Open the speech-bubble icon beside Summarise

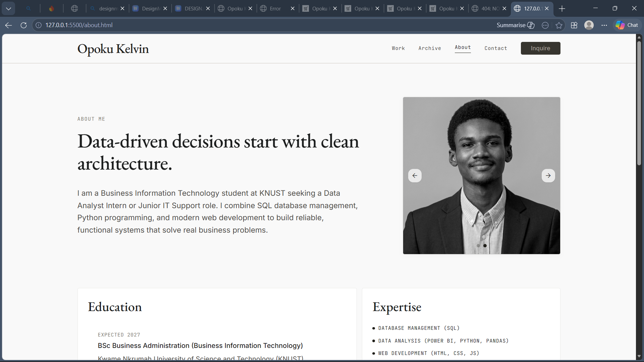click(545, 25)
